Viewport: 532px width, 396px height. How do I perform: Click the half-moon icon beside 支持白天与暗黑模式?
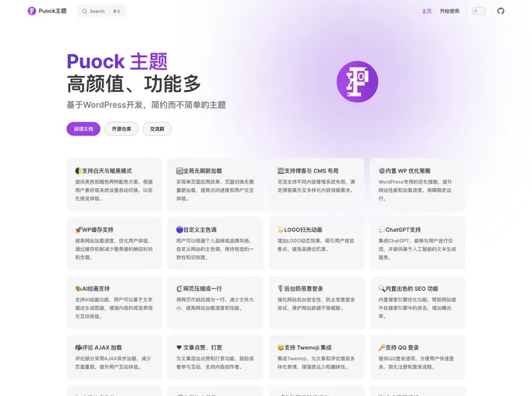(x=78, y=171)
